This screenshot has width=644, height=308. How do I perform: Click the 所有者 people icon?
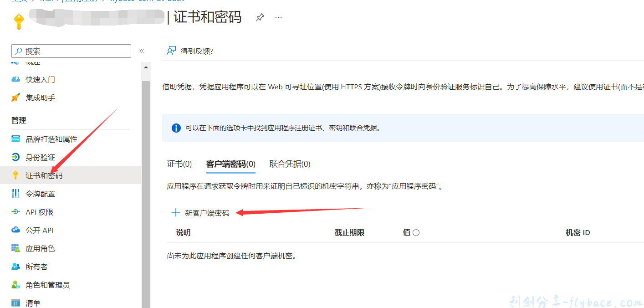[16, 267]
